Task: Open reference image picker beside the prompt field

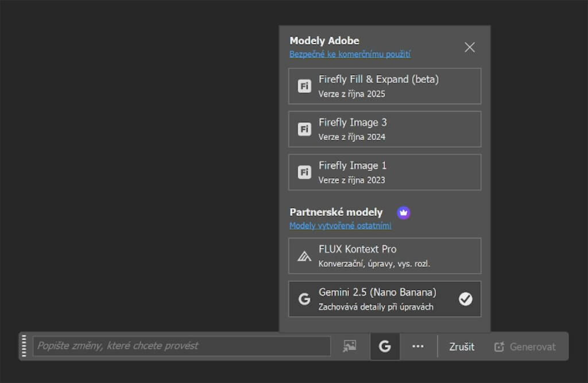Action: (x=350, y=346)
